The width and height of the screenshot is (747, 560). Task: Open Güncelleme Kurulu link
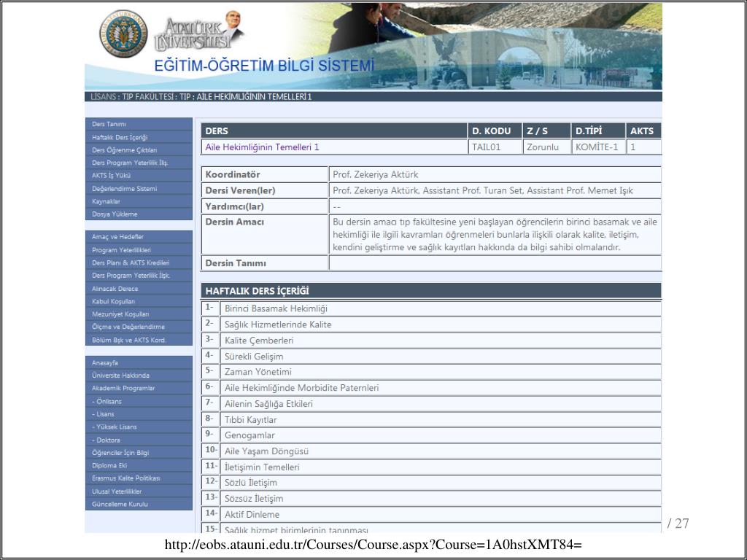(139, 505)
